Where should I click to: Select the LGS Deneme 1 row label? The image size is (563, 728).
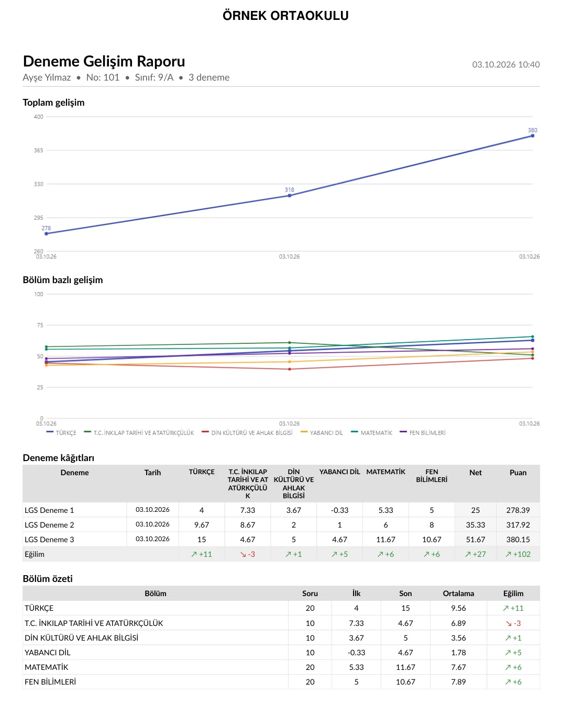49,510
